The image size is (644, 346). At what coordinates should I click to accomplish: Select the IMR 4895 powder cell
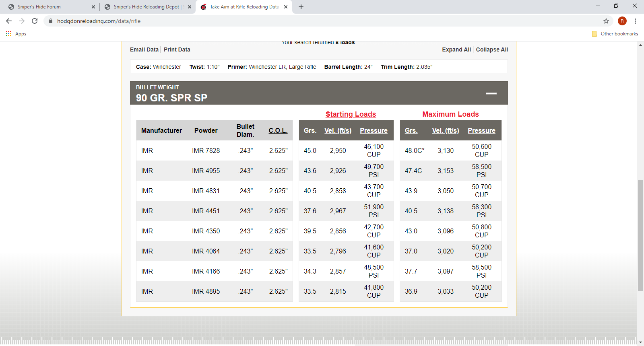(206, 291)
